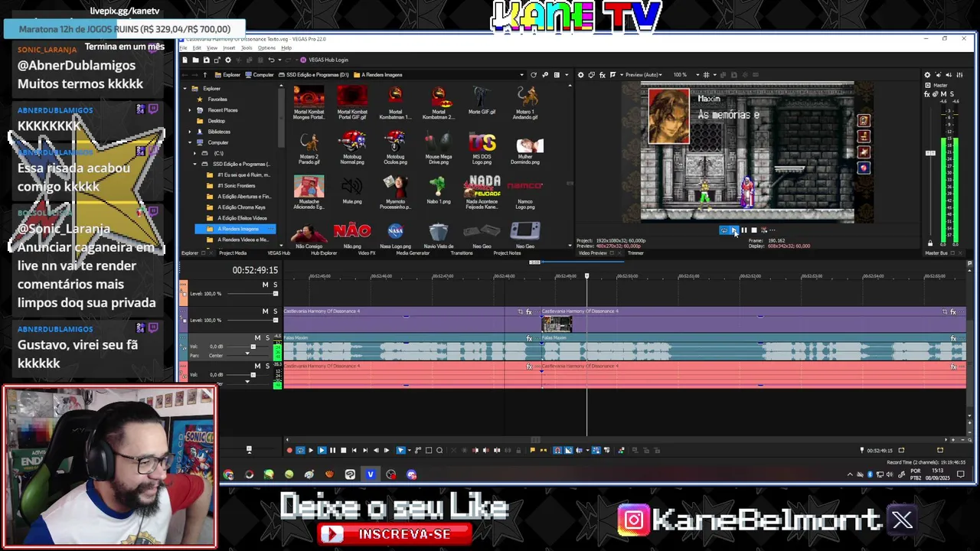Expand the (C:) drive node

[195, 153]
